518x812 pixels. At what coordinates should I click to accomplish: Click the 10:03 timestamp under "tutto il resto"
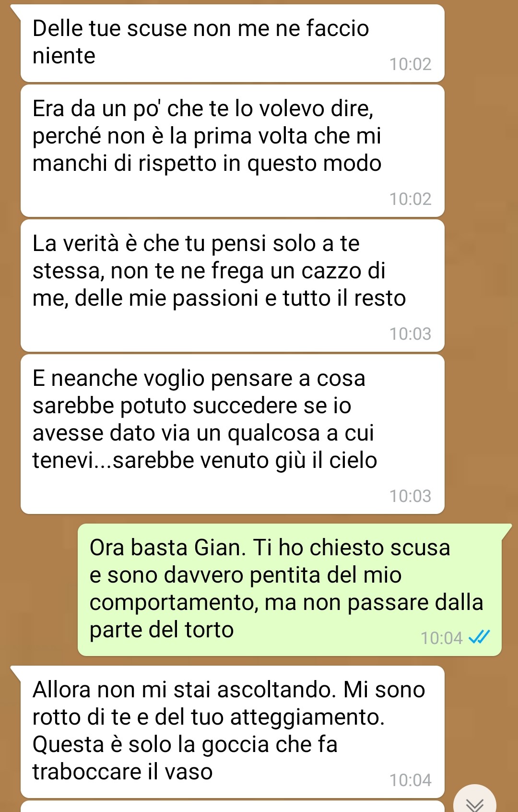coord(411,334)
